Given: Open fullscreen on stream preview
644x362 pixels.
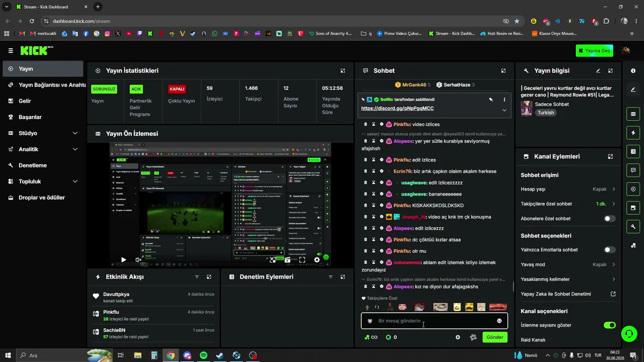Looking at the screenshot, I should click(x=302, y=260).
